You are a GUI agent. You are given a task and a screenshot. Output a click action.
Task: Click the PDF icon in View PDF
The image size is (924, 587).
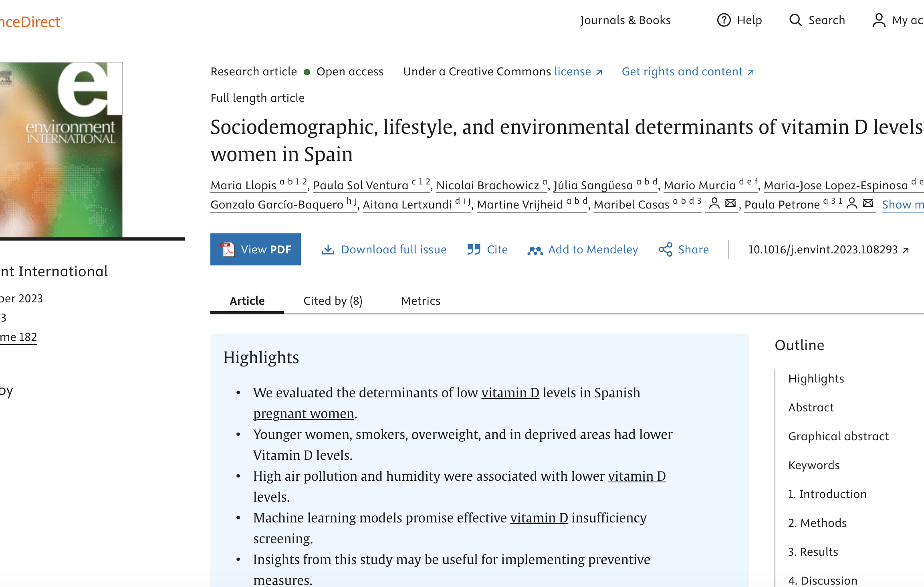point(228,249)
